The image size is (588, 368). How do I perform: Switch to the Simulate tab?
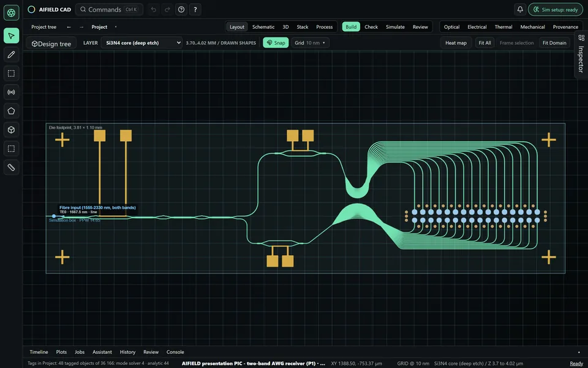pyautogui.click(x=395, y=27)
